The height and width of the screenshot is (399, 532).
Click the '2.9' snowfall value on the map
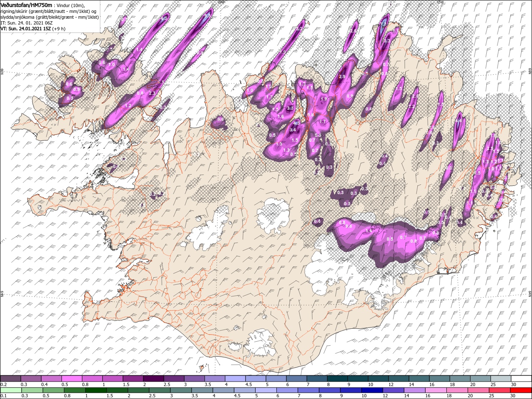(342, 77)
